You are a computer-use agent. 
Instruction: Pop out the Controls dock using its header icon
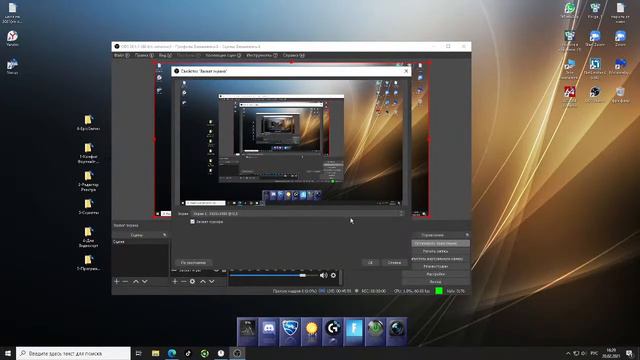[x=467, y=235]
